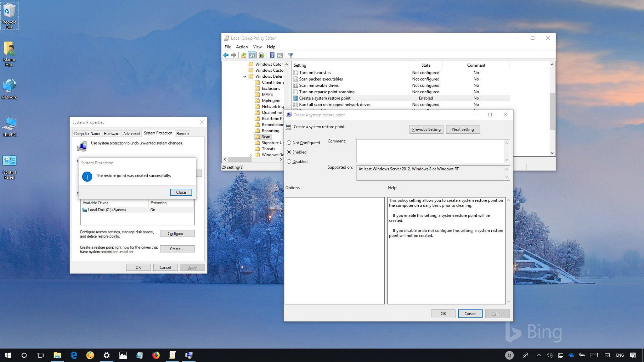644x362 pixels.
Task: Collapse the Windows Defender tree node
Action: click(x=245, y=76)
